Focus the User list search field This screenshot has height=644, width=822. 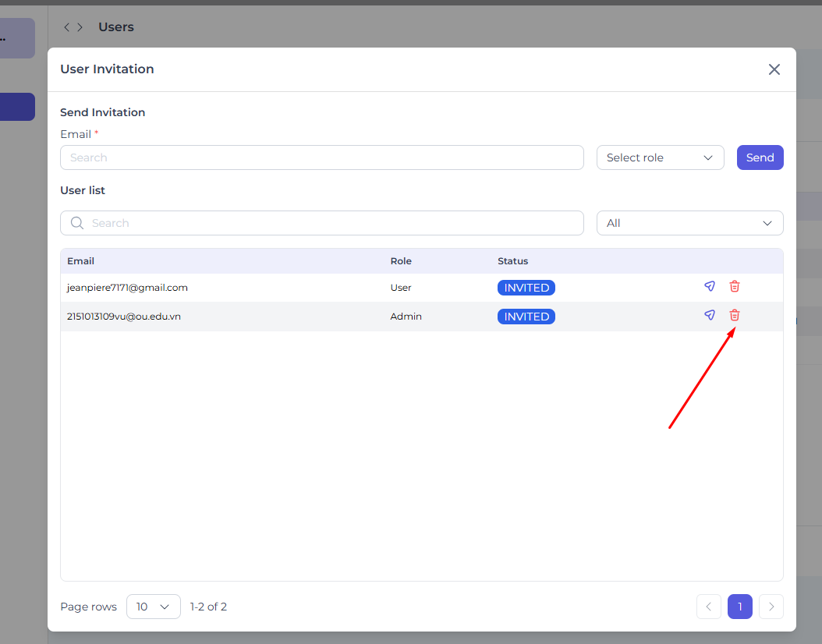(x=322, y=223)
